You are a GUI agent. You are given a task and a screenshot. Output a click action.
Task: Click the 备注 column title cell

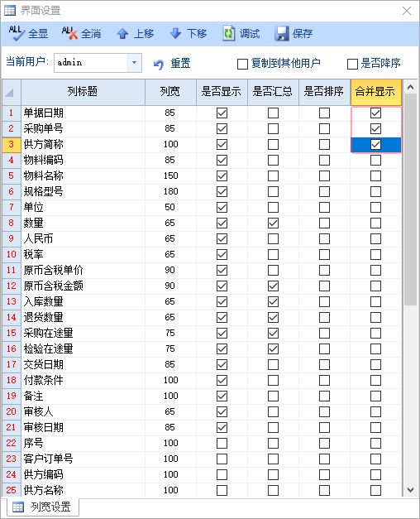[x=83, y=396]
